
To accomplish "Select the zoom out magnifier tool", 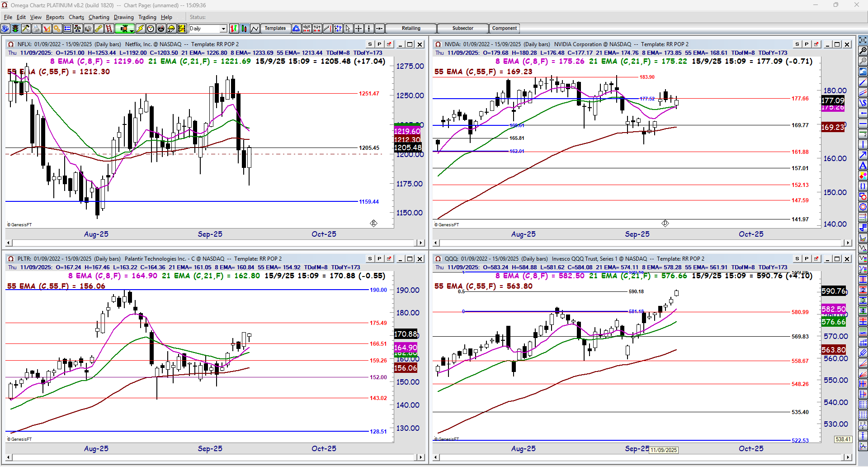I will pos(863,61).
